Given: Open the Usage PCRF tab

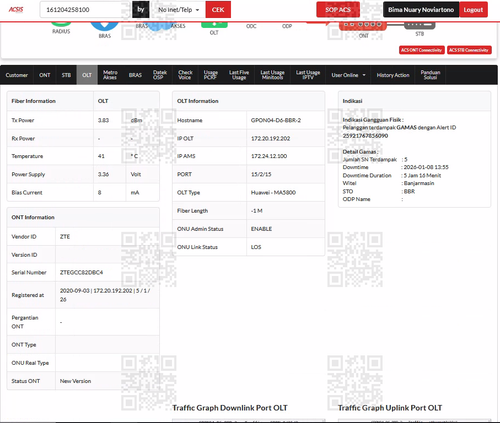Looking at the screenshot, I should point(210,75).
